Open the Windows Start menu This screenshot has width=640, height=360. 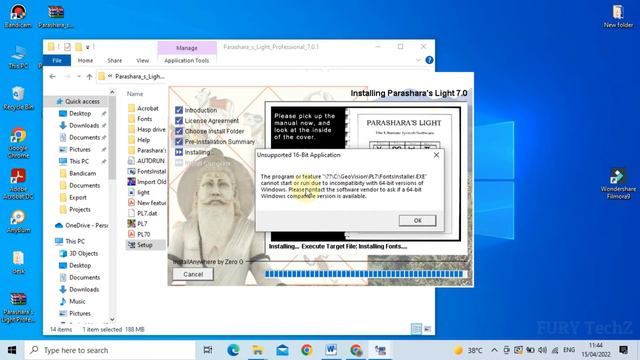pyautogui.click(x=12, y=350)
